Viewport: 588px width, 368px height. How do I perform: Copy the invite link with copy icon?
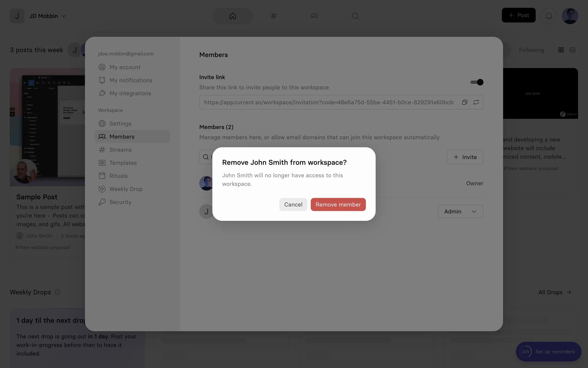(x=465, y=102)
